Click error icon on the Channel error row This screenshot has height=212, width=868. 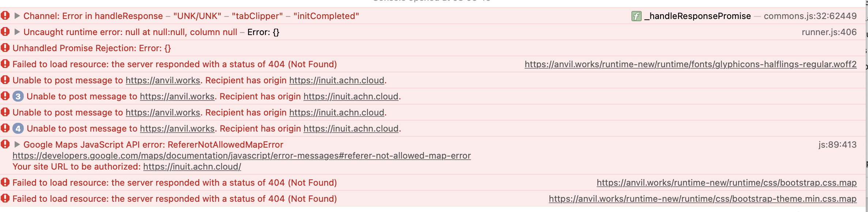[x=5, y=16]
